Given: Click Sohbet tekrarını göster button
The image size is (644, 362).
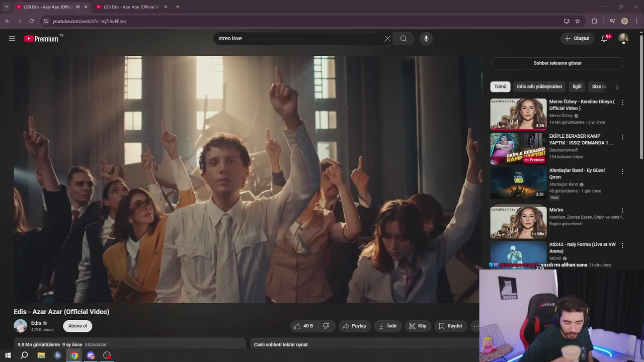Looking at the screenshot, I should [x=557, y=63].
